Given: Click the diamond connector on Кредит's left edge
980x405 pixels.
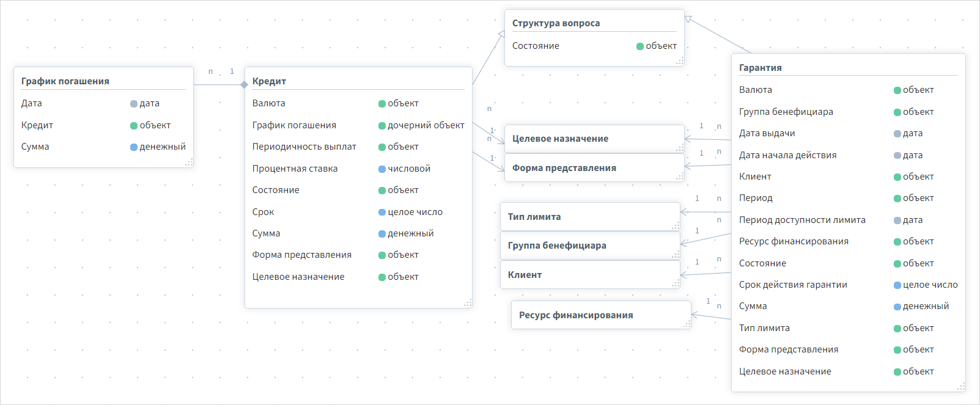Looking at the screenshot, I should (245, 85).
